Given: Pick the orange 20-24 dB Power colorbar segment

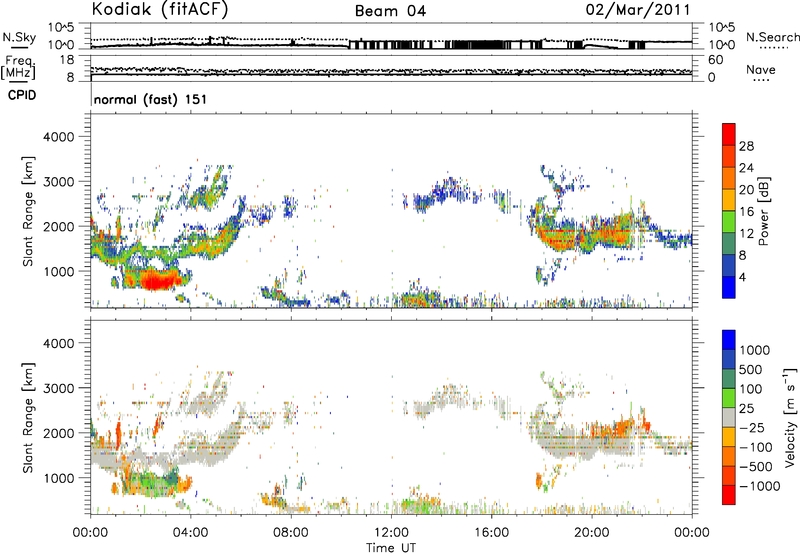Looking at the screenshot, I should point(729,179).
